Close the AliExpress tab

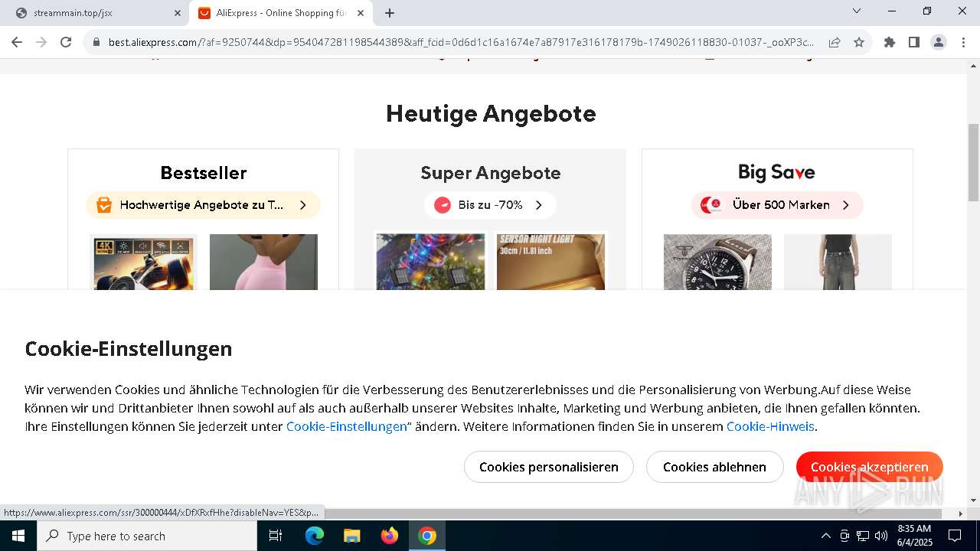(361, 13)
